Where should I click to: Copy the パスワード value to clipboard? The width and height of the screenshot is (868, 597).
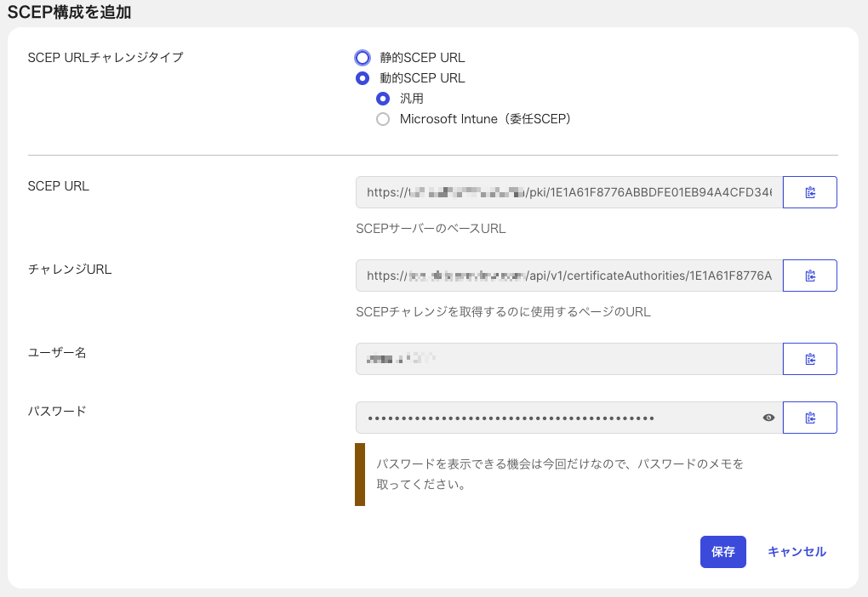[809, 418]
